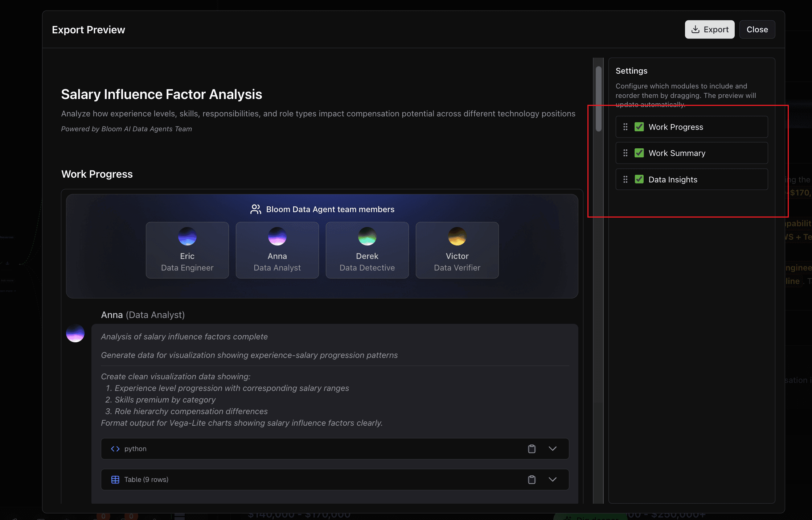Click the code brackets icon on python row

tap(115, 449)
